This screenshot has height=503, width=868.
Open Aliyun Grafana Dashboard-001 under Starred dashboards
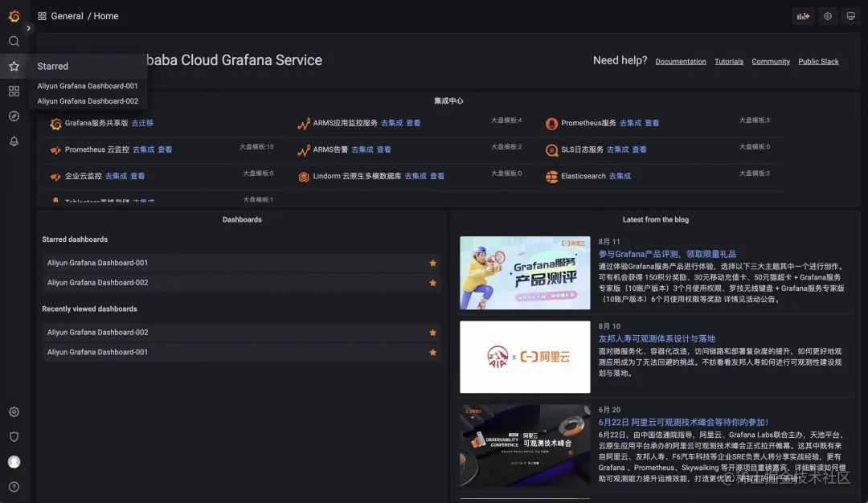point(241,263)
